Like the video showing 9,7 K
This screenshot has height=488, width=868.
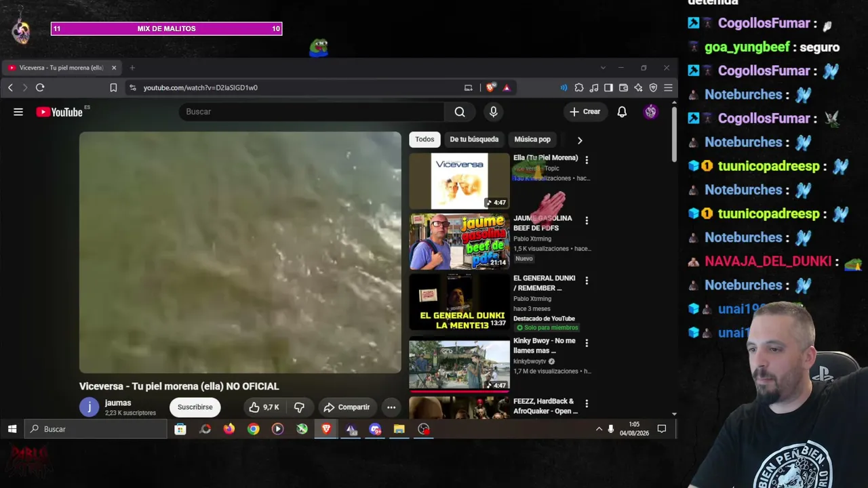click(x=264, y=407)
